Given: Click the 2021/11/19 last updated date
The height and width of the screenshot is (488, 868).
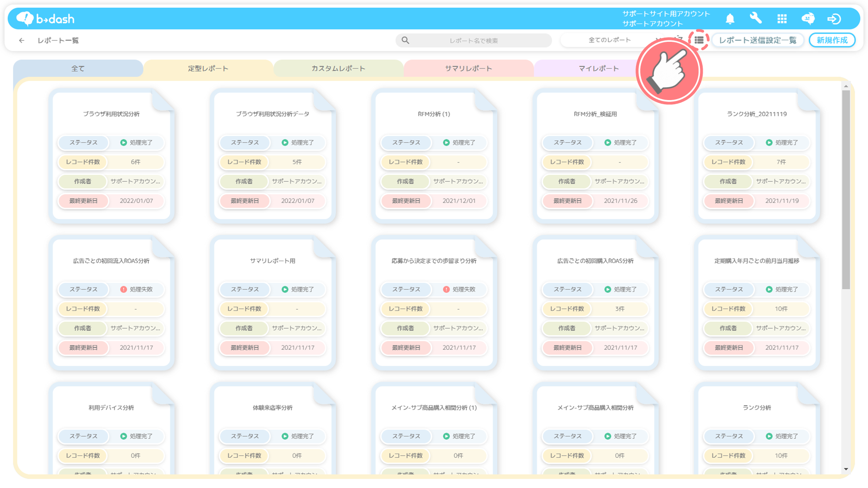Looking at the screenshot, I should (x=782, y=201).
